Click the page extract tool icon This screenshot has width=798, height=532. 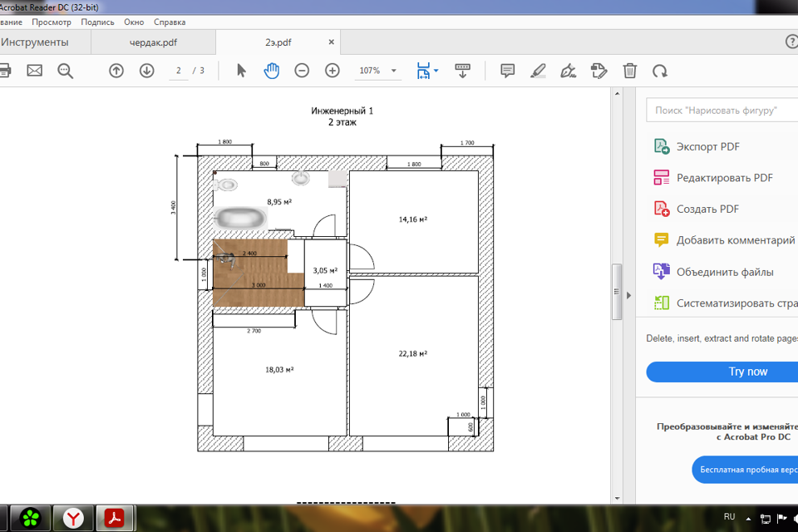[x=599, y=71]
